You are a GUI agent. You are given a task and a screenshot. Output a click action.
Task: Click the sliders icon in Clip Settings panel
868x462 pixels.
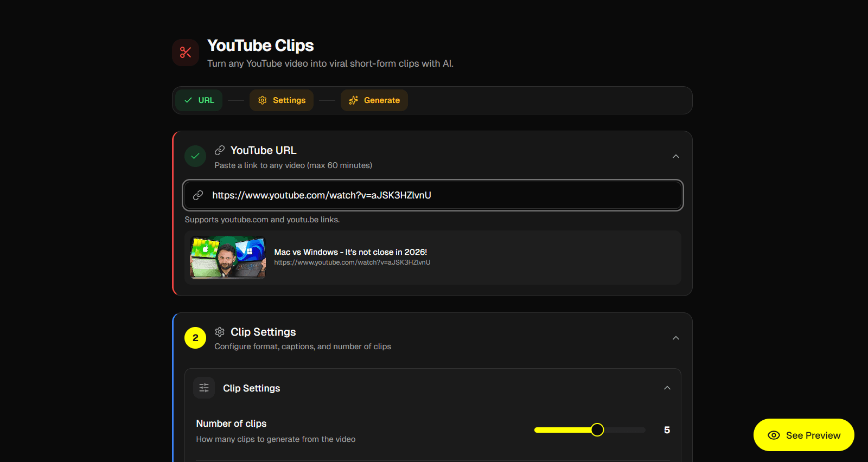click(204, 388)
